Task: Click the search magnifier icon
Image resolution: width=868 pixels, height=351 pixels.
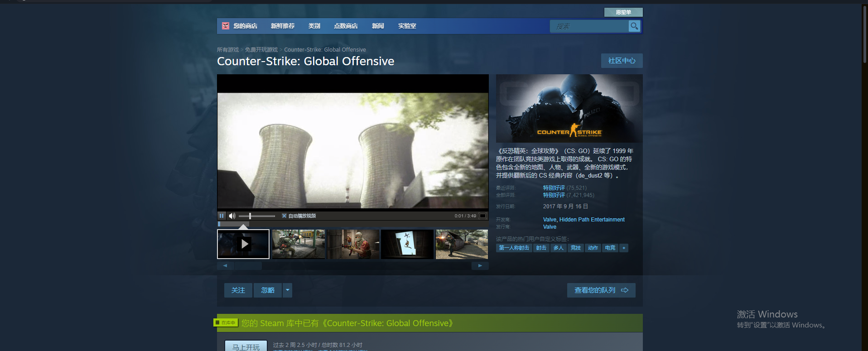Action: pyautogui.click(x=634, y=26)
